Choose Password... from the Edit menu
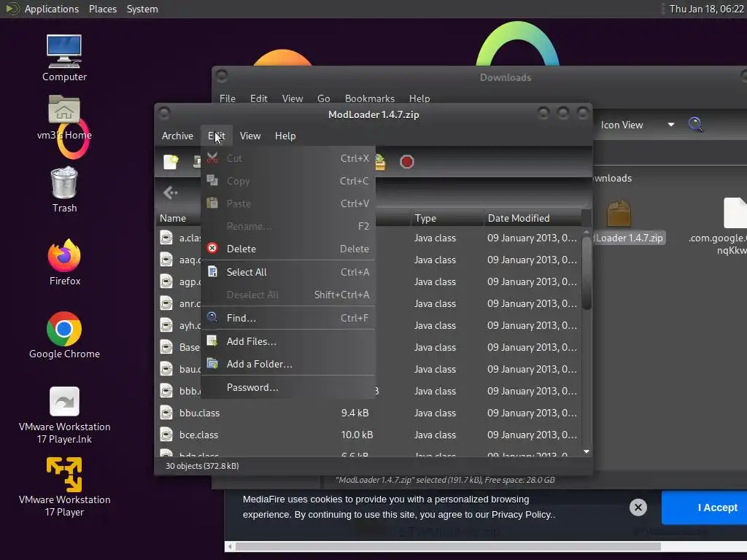 point(288,387)
